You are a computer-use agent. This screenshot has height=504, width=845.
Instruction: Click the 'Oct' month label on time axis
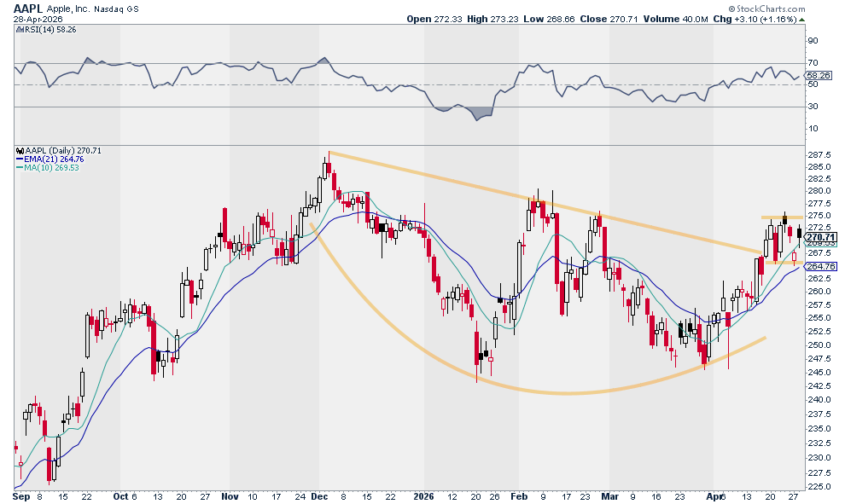tap(120, 497)
